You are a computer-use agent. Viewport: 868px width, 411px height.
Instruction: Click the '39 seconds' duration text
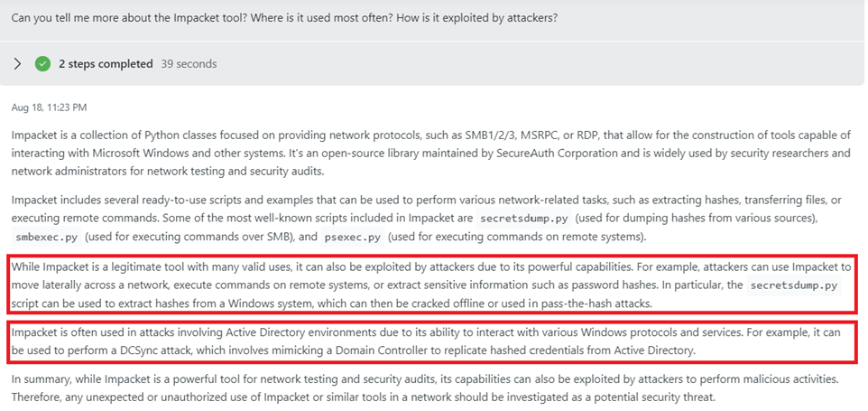tap(189, 64)
